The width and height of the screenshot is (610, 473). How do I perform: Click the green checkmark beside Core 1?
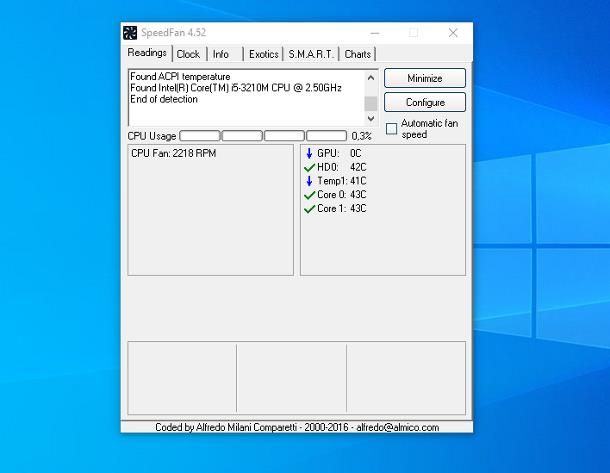309,209
